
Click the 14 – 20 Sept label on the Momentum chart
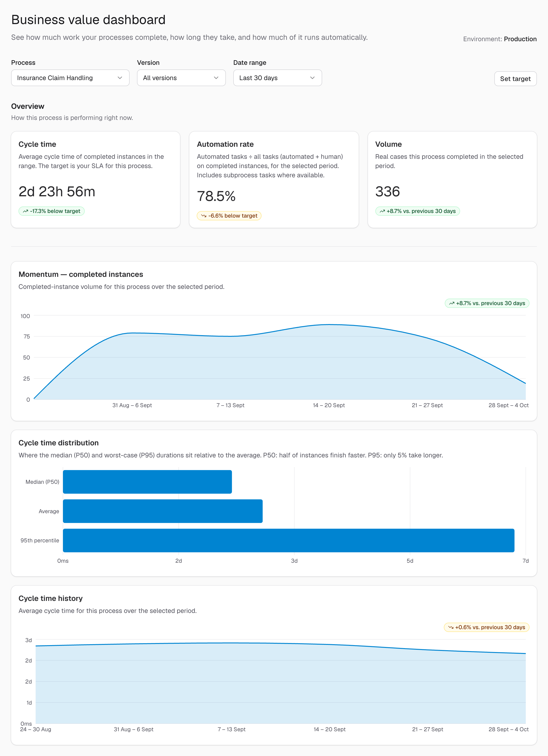[329, 405]
